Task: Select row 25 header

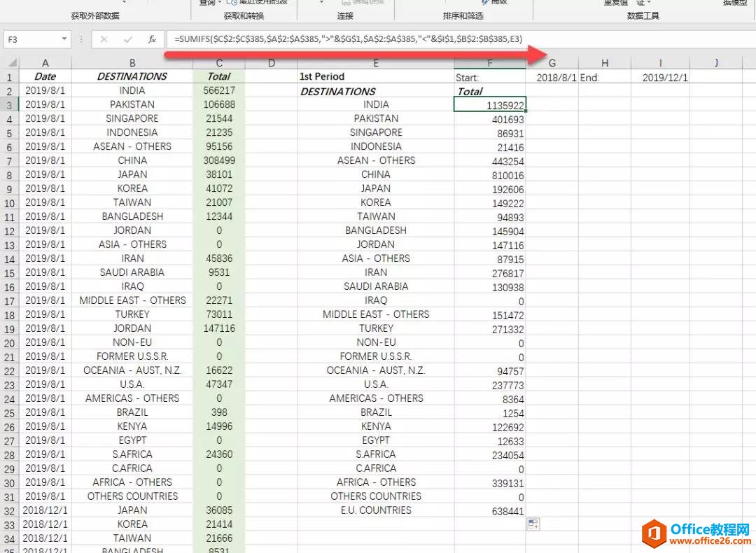Action: [10, 413]
